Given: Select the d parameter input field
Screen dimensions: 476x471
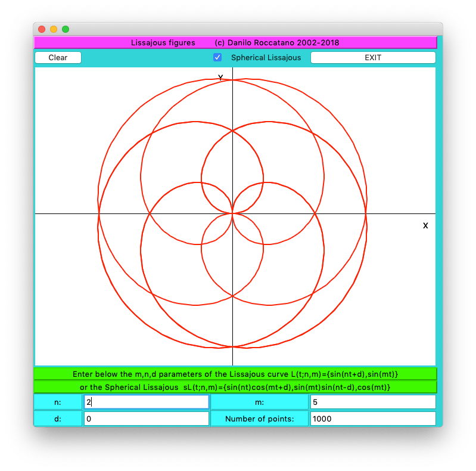Looking at the screenshot, I should click(147, 419).
